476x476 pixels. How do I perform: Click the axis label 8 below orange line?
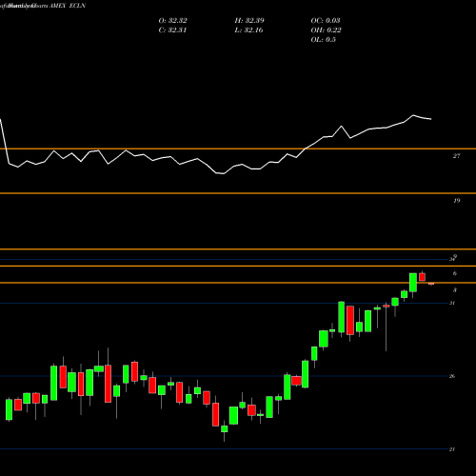[x=455, y=290]
